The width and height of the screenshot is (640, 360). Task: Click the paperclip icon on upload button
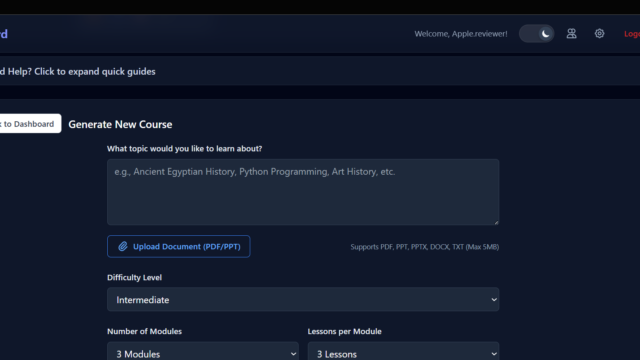123,247
